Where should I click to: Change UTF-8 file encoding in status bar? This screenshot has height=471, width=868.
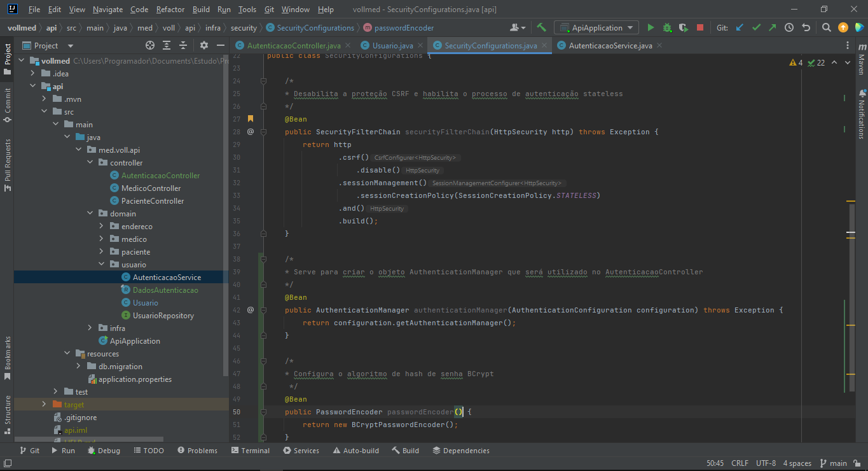tap(766, 463)
